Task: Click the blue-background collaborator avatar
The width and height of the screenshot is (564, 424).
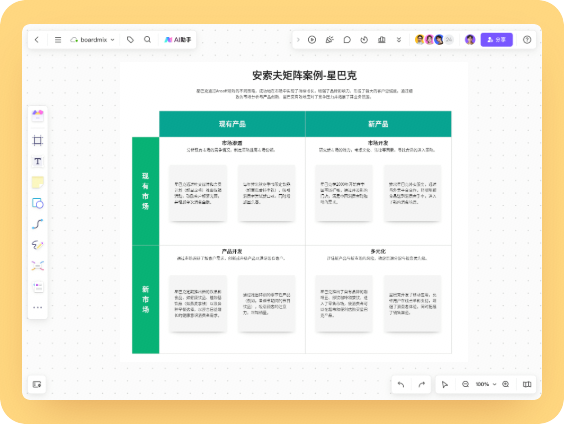Action: click(439, 40)
